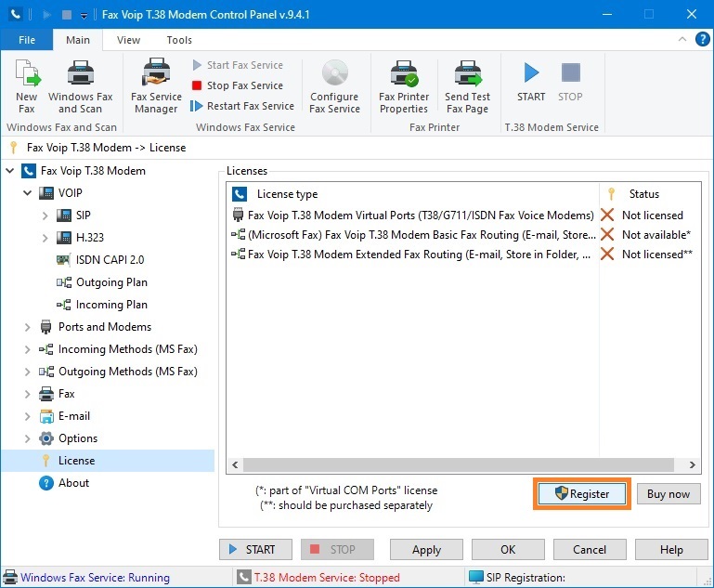
Task: Click quick access stop icon
Action: (x=67, y=15)
